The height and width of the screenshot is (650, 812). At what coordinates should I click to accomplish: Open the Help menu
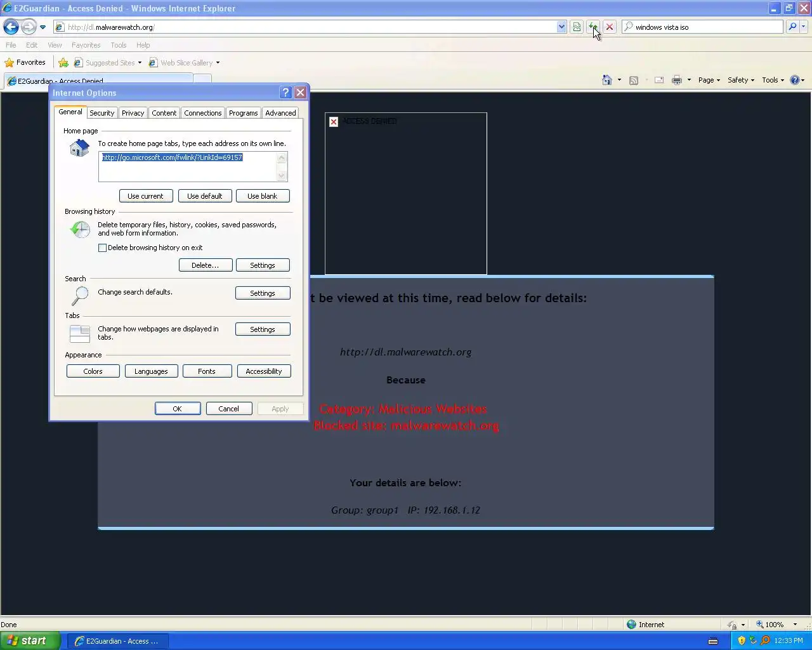[x=143, y=45]
